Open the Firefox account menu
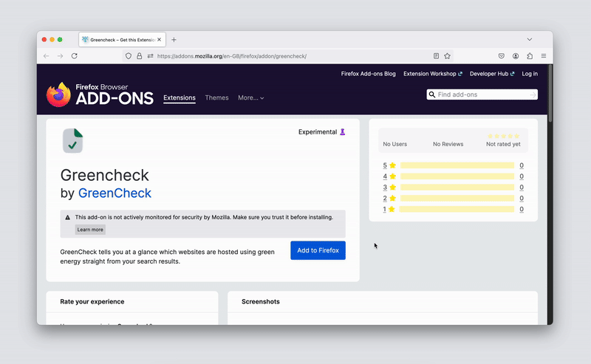Image resolution: width=591 pixels, height=364 pixels. (x=516, y=56)
